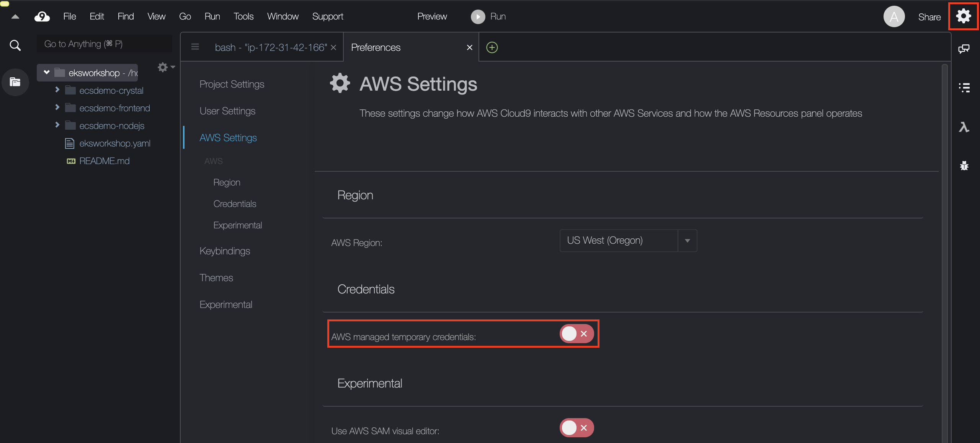
Task: Open the Outline panel icon
Action: pos(964,88)
